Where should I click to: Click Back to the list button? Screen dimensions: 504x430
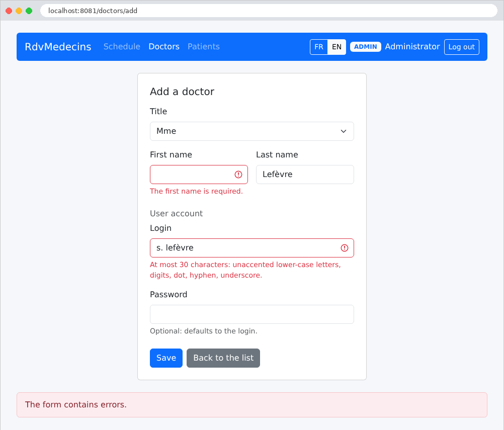(223, 358)
